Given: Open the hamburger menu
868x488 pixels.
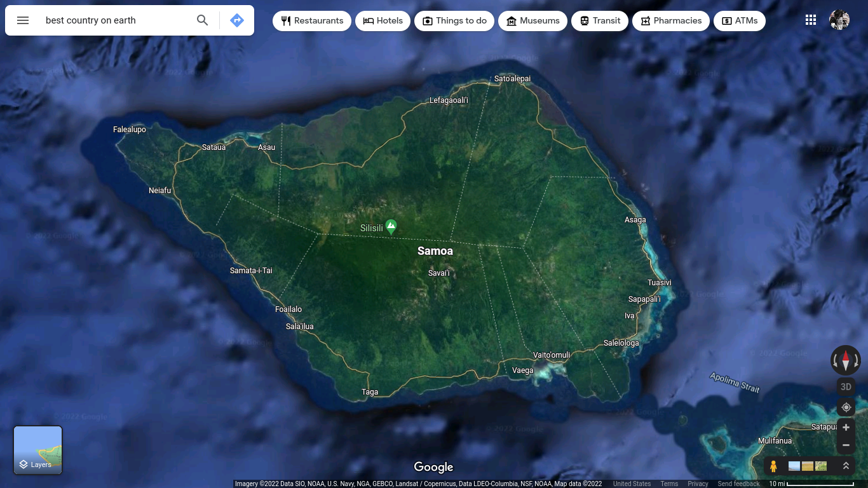Looking at the screenshot, I should [x=23, y=20].
